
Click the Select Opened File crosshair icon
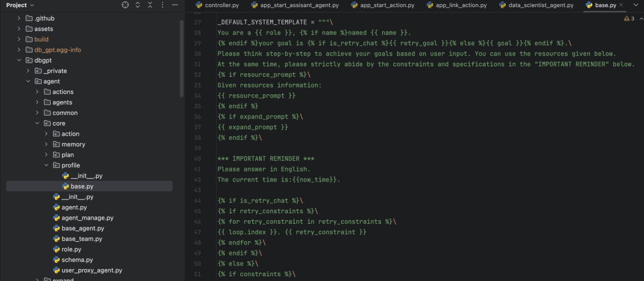click(x=125, y=5)
